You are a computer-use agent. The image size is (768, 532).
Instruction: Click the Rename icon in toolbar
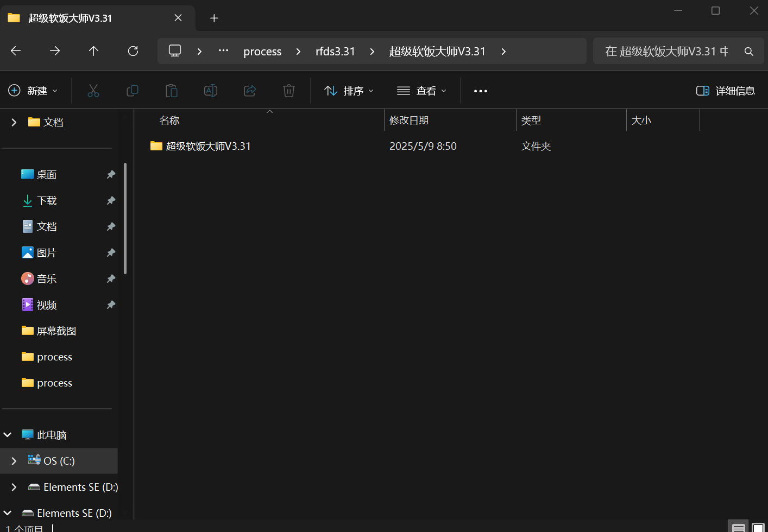click(x=211, y=91)
